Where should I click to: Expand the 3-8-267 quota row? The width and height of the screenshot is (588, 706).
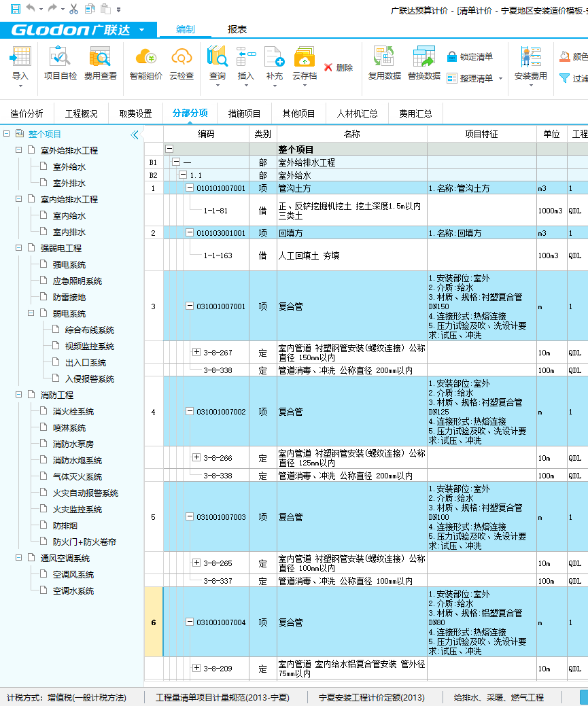click(x=196, y=352)
